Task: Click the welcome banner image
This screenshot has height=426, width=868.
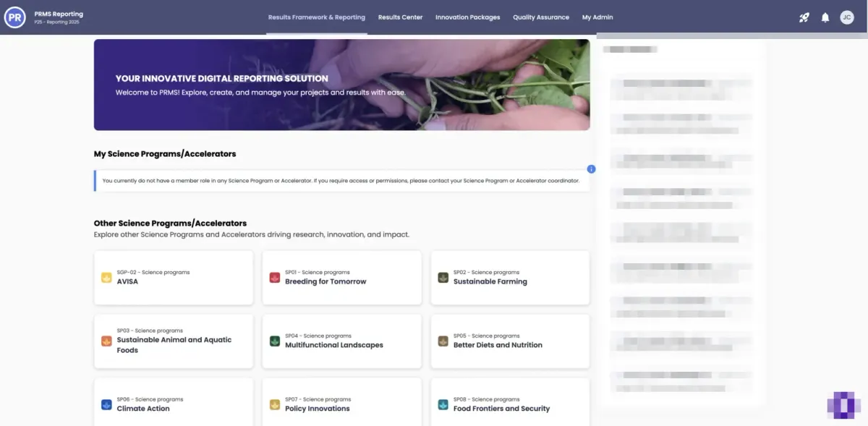Action: click(341, 85)
